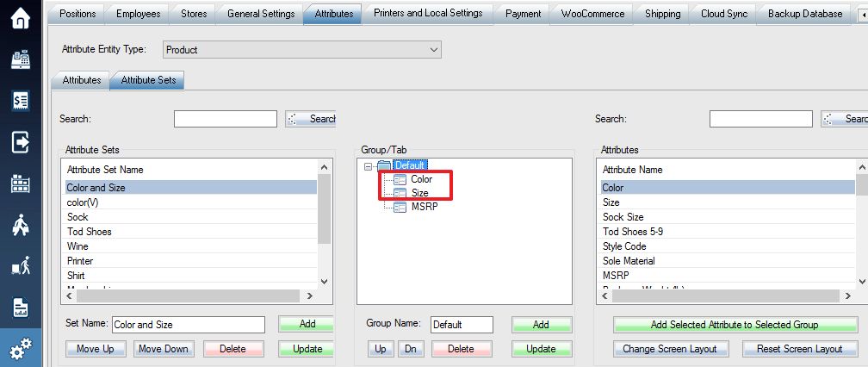Click Add button next to Set Name
The image size is (868, 367).
pyautogui.click(x=307, y=324)
